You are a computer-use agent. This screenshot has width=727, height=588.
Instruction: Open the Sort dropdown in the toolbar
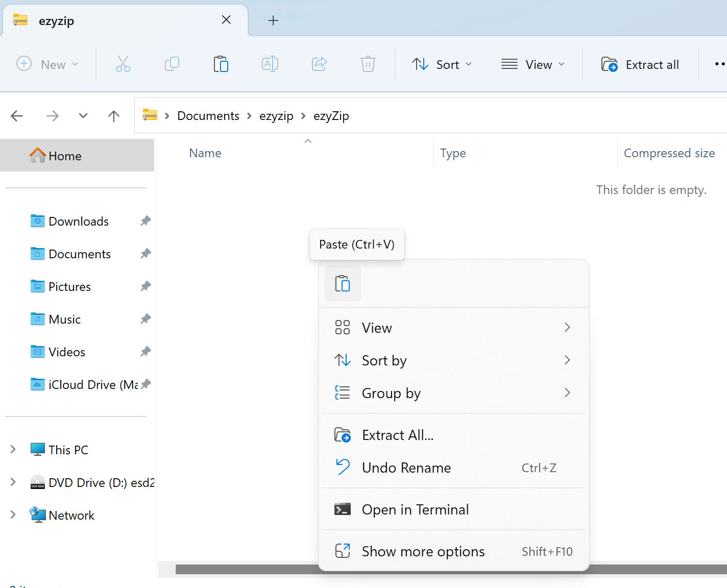pyautogui.click(x=442, y=64)
